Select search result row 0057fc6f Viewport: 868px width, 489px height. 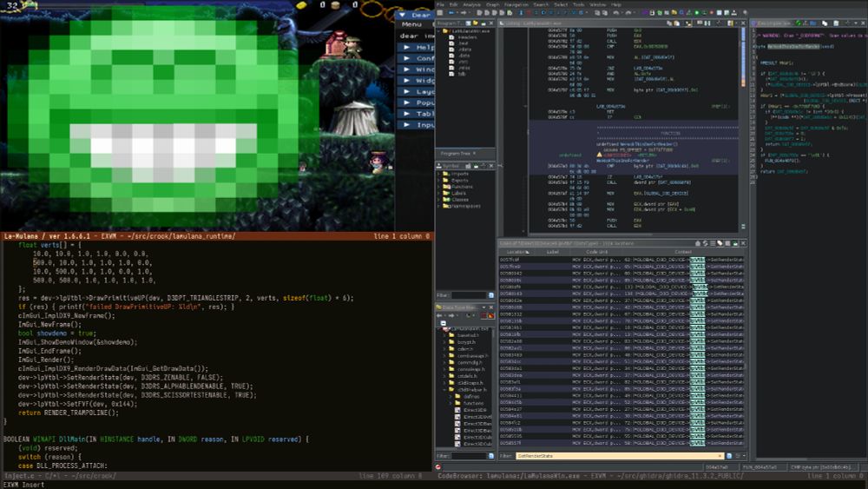click(621, 259)
